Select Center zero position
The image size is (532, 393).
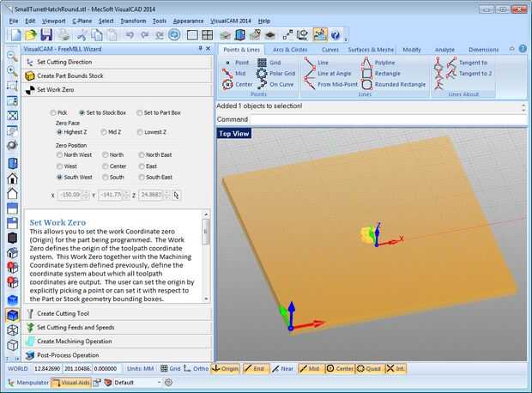[114, 166]
